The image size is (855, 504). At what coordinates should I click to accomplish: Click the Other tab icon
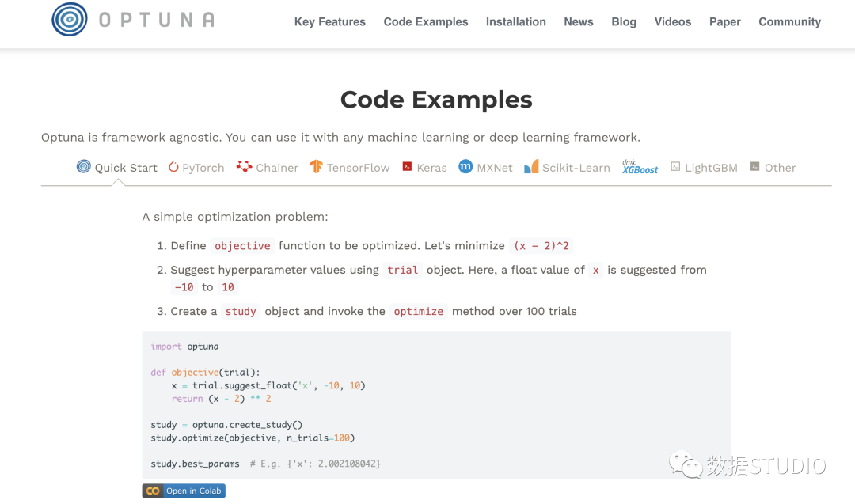[754, 167]
